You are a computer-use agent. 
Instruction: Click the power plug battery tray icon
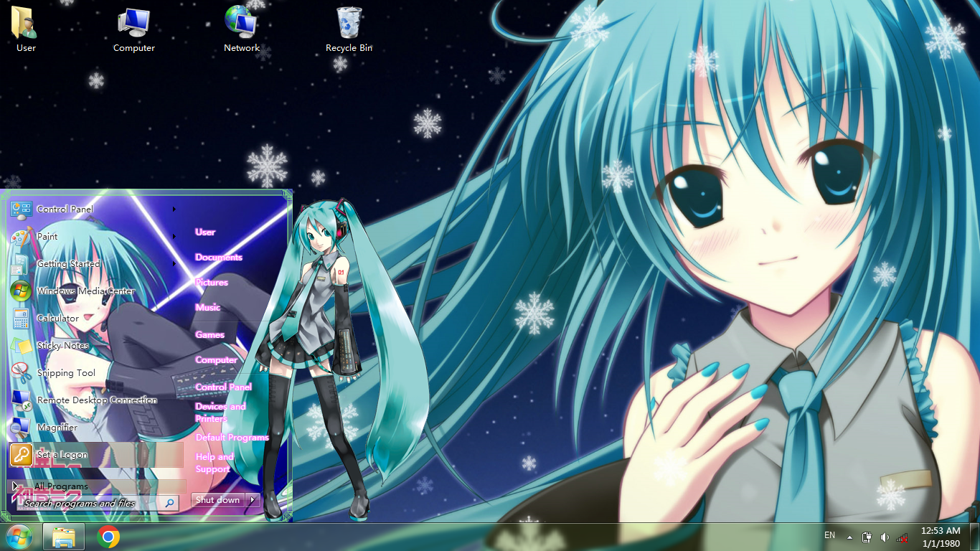867,537
